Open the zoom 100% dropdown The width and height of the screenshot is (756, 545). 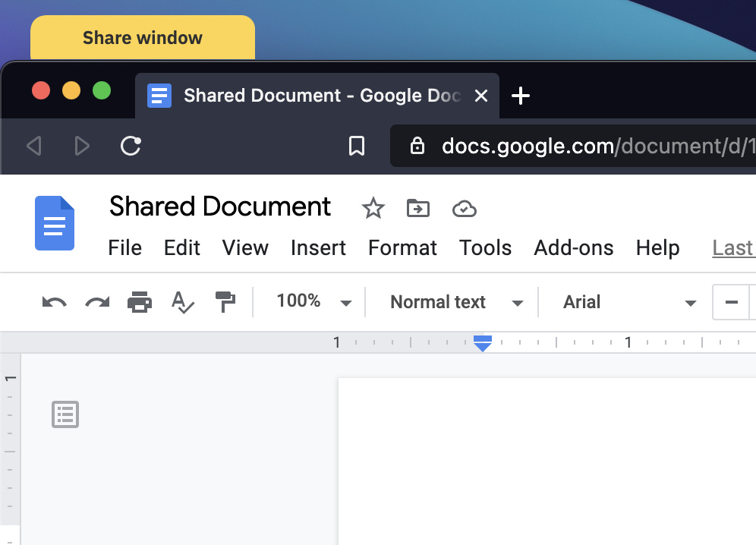[314, 302]
